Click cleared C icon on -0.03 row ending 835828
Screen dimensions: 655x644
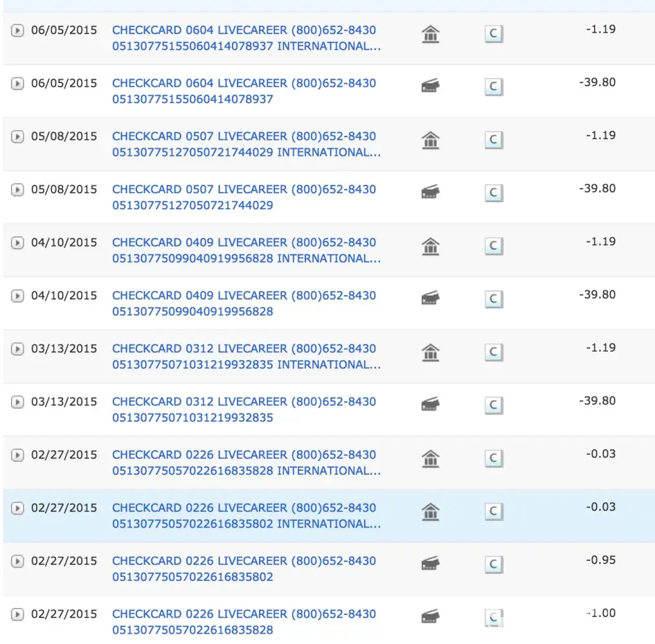point(494,458)
